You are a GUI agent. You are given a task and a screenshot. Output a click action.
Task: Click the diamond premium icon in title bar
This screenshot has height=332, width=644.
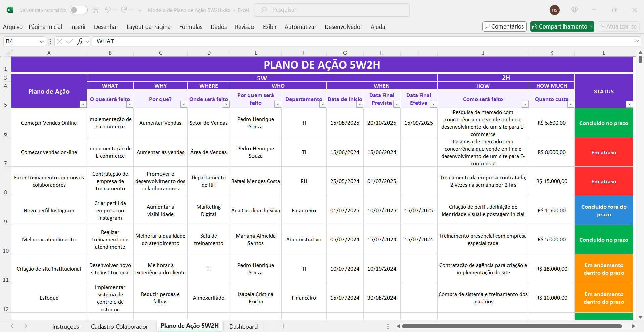(574, 10)
